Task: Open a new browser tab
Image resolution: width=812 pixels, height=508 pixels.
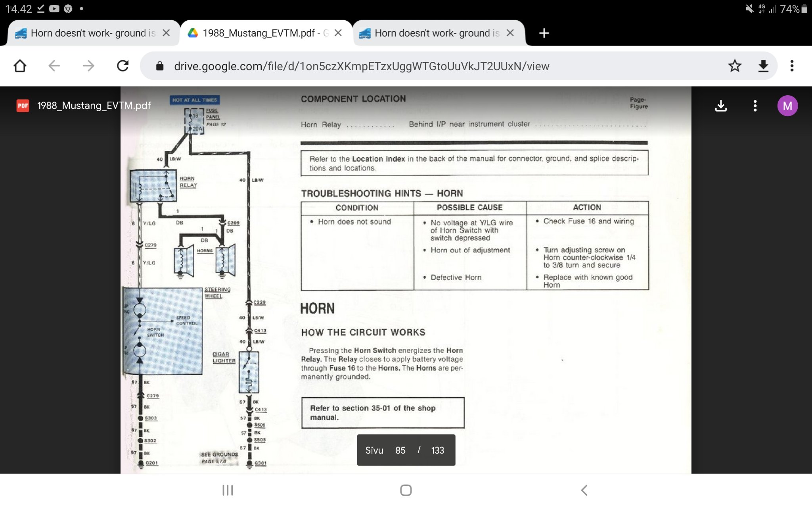Action: 544,33
